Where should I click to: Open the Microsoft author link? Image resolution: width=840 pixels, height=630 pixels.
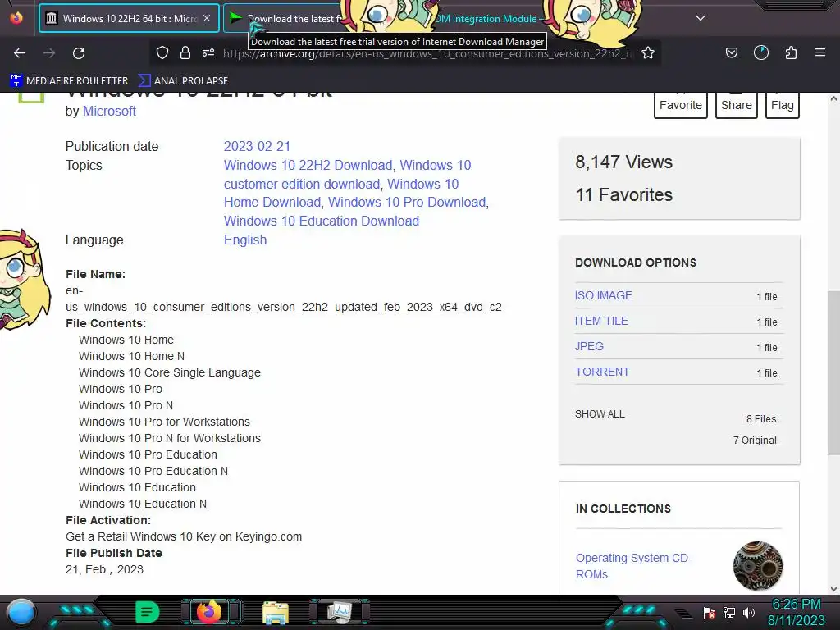109,111
